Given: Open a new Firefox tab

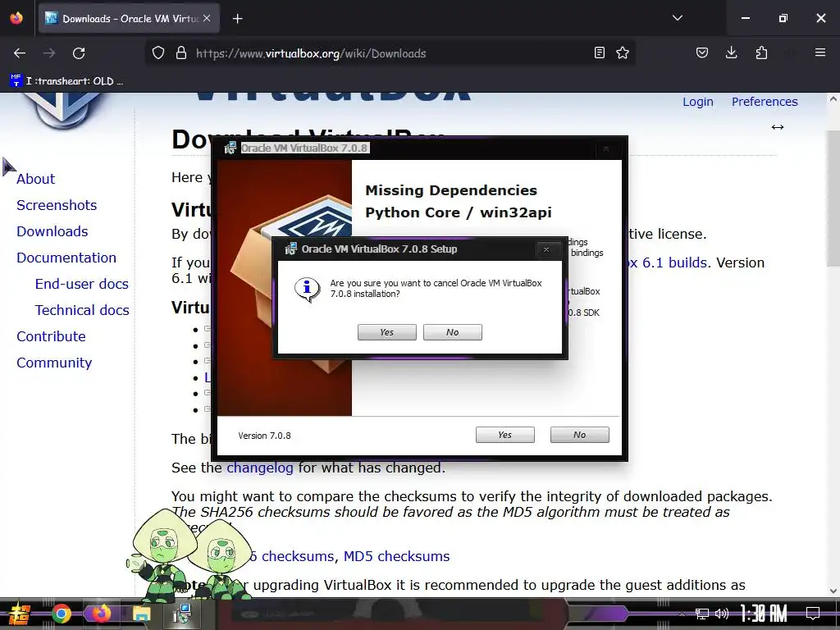Looking at the screenshot, I should click(237, 19).
